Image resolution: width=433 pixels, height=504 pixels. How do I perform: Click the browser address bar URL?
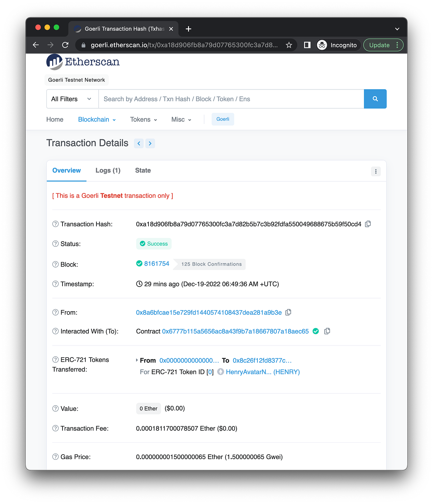(184, 45)
